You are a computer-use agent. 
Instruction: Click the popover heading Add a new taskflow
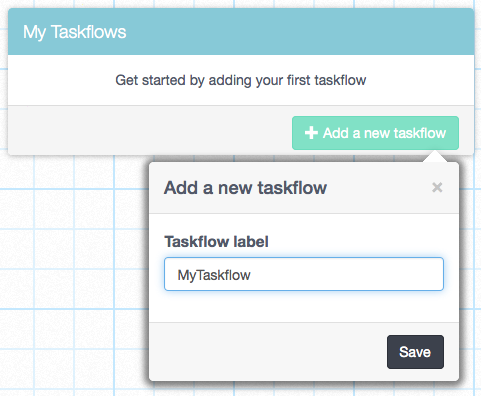[245, 188]
